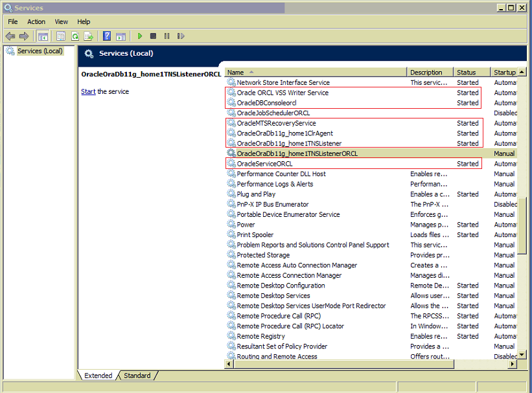This screenshot has height=393, width=532.
Task: Select Services (Local) tree node
Action: point(40,51)
